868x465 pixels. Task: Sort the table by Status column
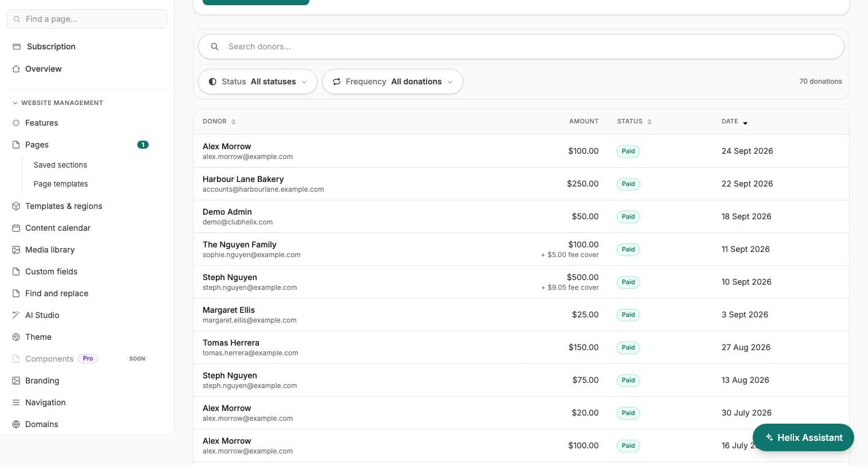point(634,122)
